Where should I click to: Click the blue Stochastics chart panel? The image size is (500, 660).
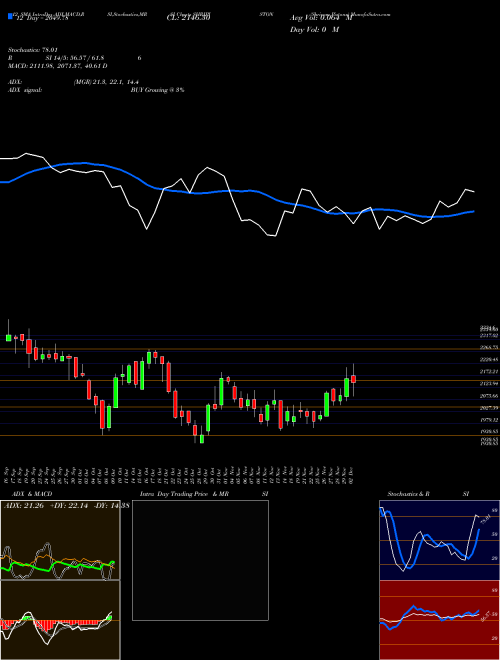point(439,540)
